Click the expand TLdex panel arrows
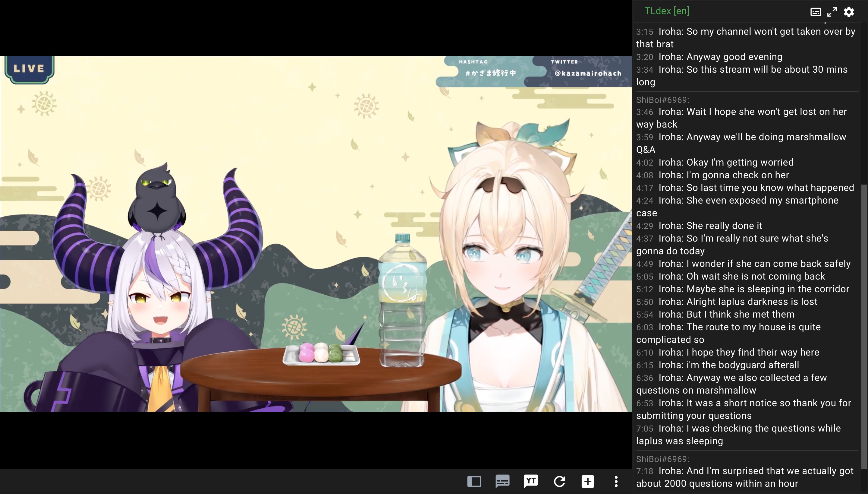Image resolution: width=868 pixels, height=494 pixels. click(832, 12)
